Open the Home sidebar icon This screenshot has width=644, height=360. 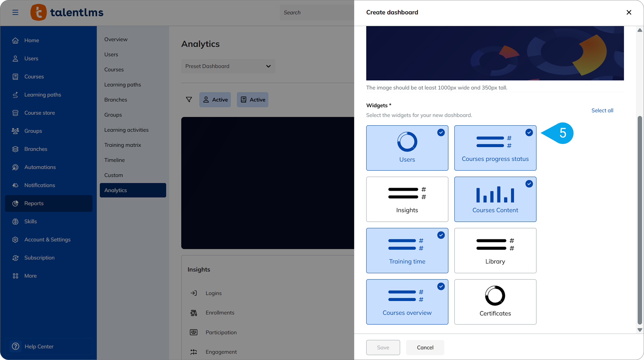point(15,40)
